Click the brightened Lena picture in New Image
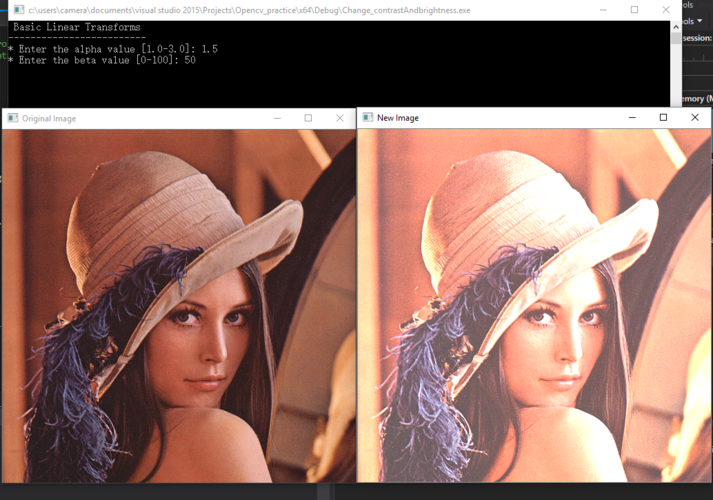This screenshot has width=713, height=500. (534, 305)
